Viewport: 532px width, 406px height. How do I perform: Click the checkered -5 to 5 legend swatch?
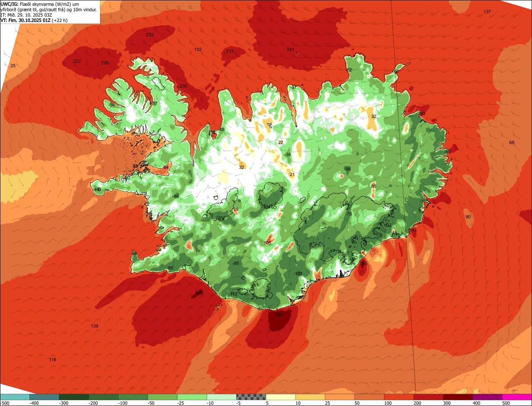click(x=251, y=397)
